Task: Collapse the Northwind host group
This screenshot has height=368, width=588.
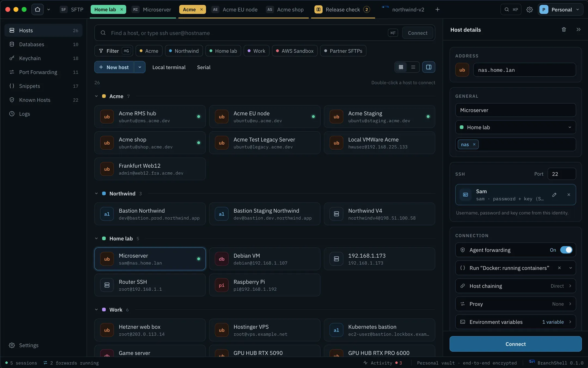Action: [96, 194]
